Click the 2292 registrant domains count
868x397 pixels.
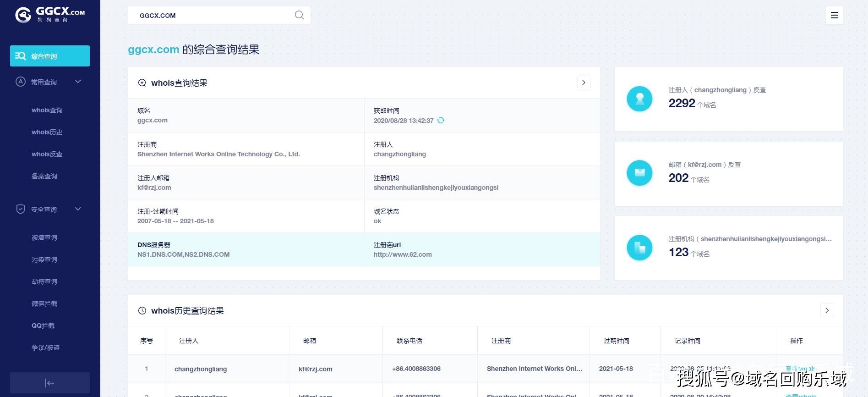(x=682, y=104)
